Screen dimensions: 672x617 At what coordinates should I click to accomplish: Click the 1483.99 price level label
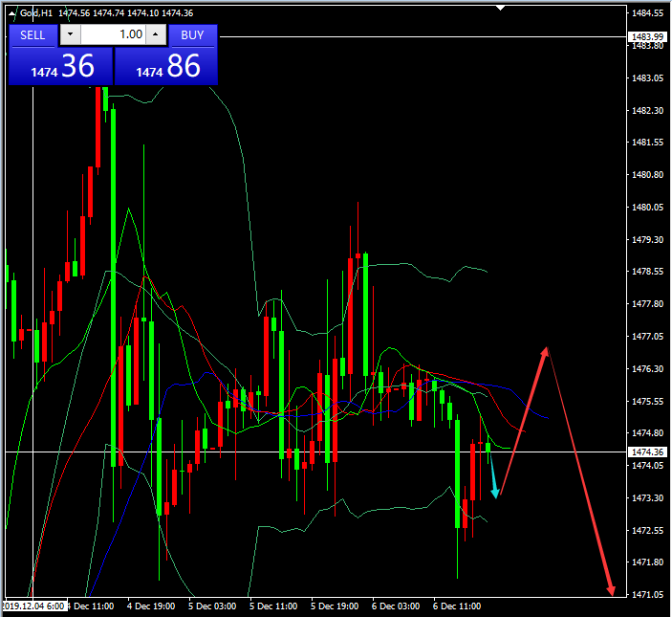tap(647, 36)
